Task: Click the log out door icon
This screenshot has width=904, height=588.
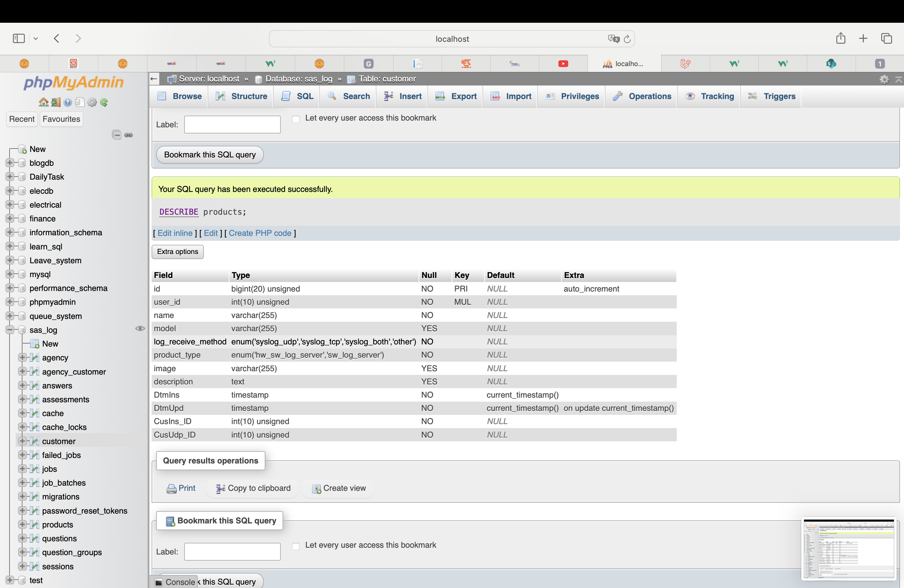Action: (56, 102)
